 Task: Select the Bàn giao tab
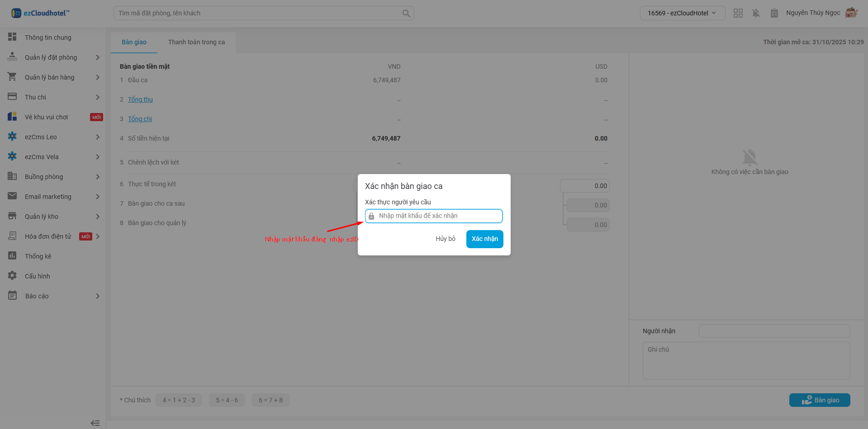pyautogui.click(x=134, y=42)
